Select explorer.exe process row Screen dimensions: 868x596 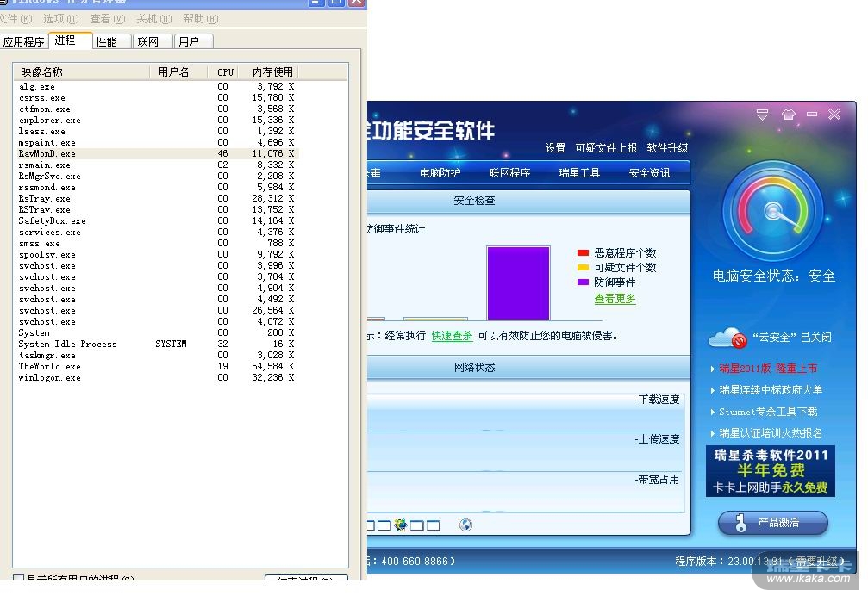[157, 120]
